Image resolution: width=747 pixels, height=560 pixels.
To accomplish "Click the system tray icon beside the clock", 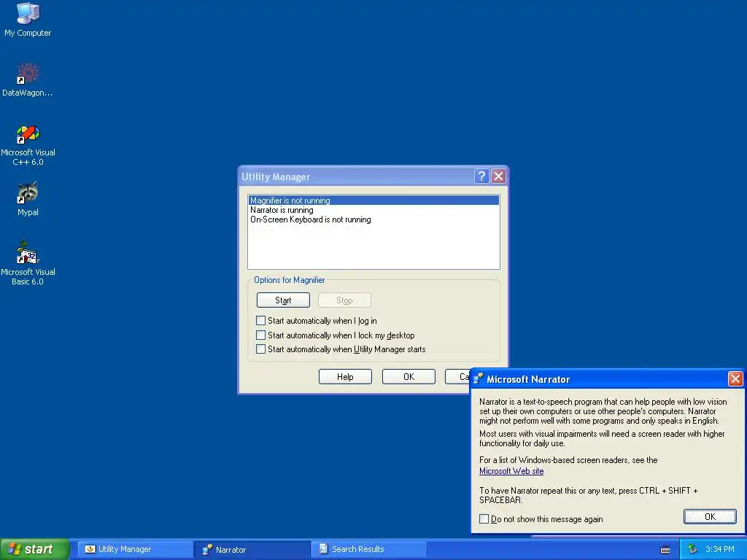I will point(692,550).
